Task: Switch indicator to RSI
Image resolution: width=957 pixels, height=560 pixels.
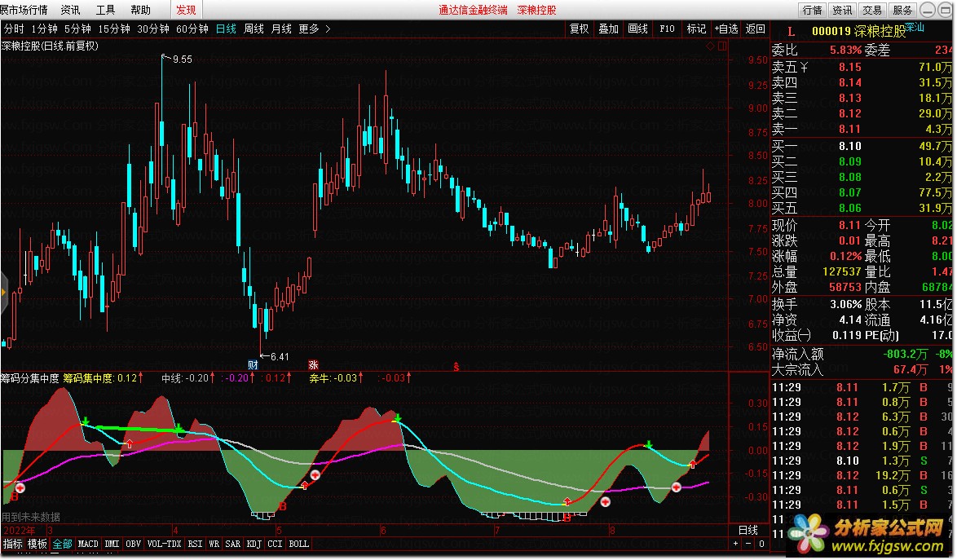Action: pos(195,544)
